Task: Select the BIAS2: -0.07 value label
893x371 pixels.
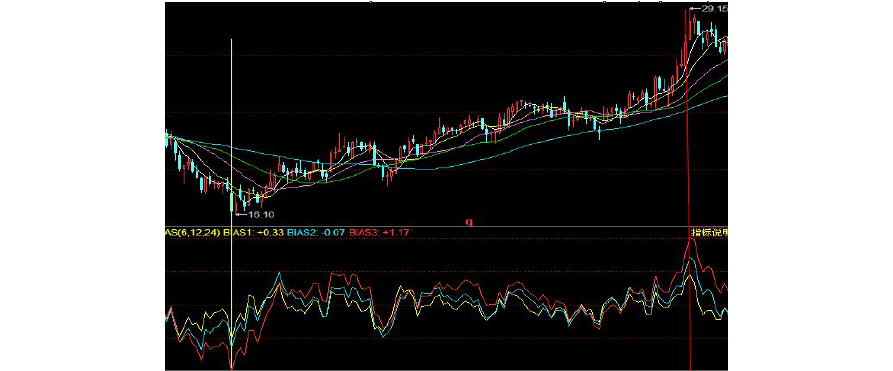Action: click(316, 233)
